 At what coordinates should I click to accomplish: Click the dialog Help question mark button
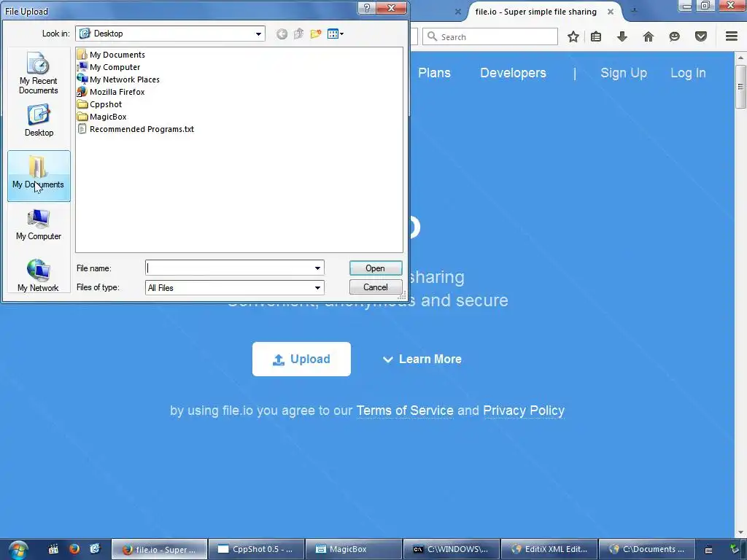pos(367,8)
